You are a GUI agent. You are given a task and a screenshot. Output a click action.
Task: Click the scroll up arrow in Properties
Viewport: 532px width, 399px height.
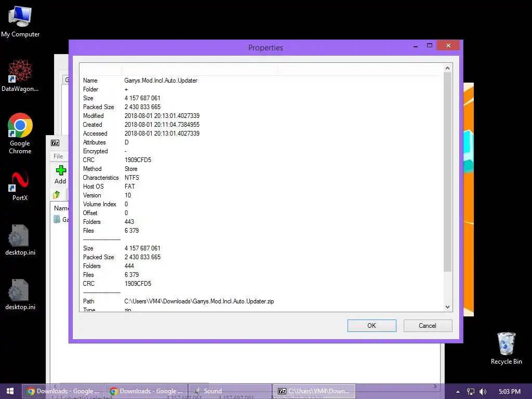[447, 68]
